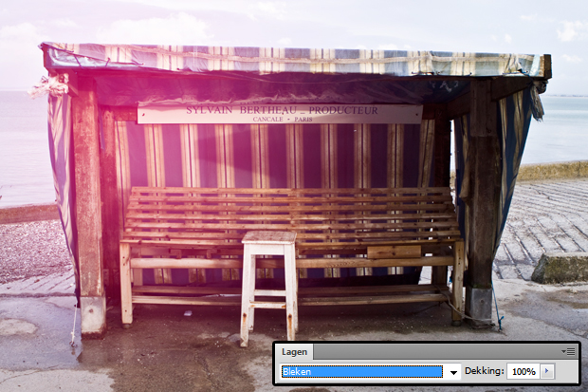Switch to the Lagen tab
The image size is (588, 392).
[x=294, y=352]
